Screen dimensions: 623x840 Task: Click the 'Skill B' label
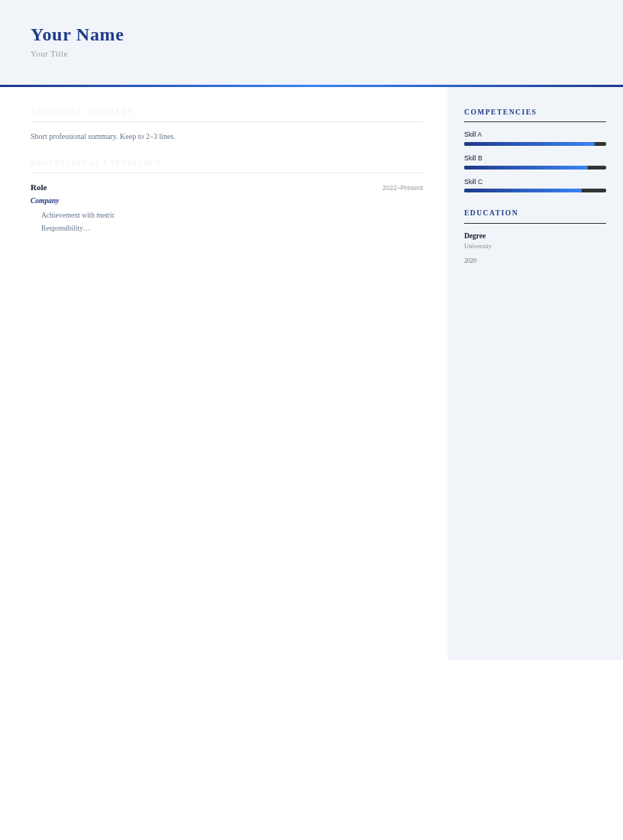[473, 158]
